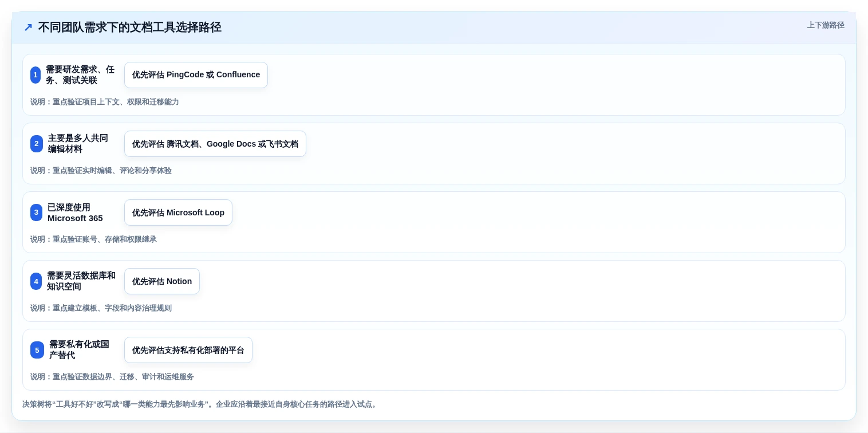The height and width of the screenshot is (433, 868).
Task: Select the 优先评估 Microsoft Loop option
Action: [x=178, y=212]
